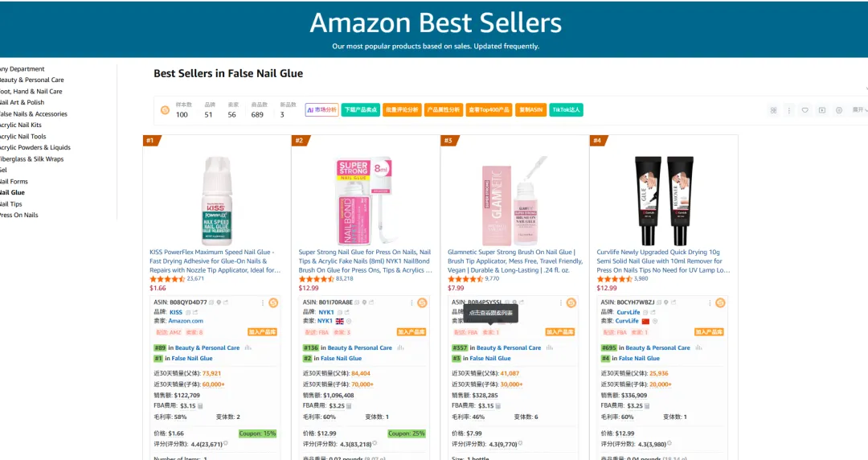Screen dimensions: 868x460
Task: Open the FBA fee calculator on the NYK1 card
Action: (x=348, y=406)
